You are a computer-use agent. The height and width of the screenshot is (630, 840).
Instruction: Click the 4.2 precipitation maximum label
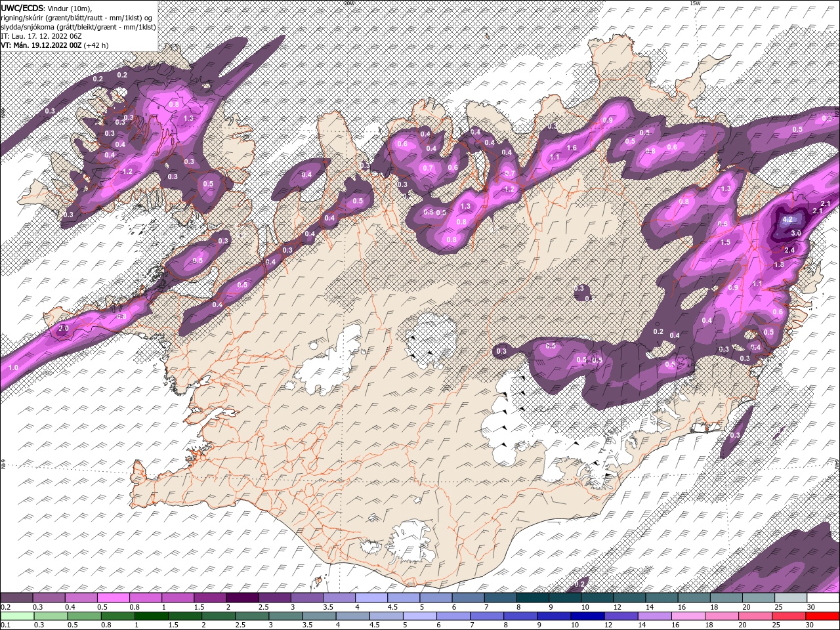(789, 220)
